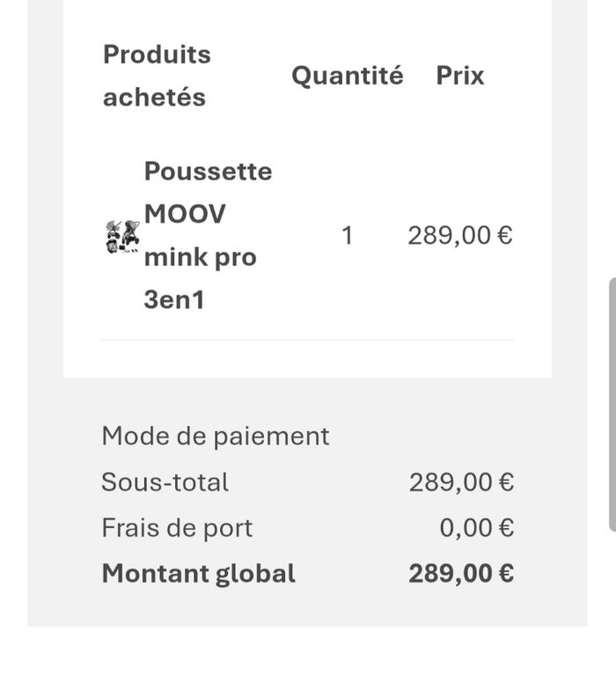Click the quantity value 1 in product row

[x=347, y=236]
